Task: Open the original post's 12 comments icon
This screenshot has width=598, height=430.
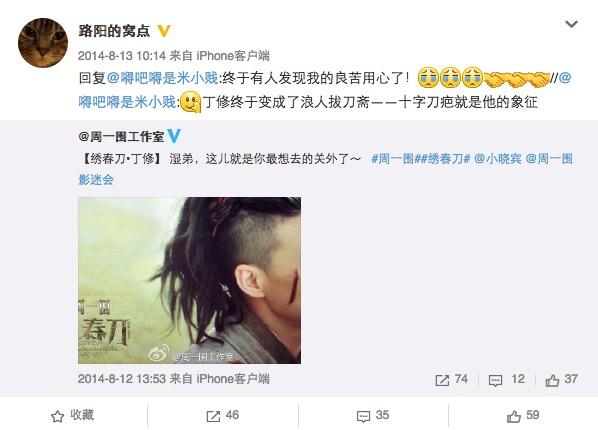Action: [507, 379]
